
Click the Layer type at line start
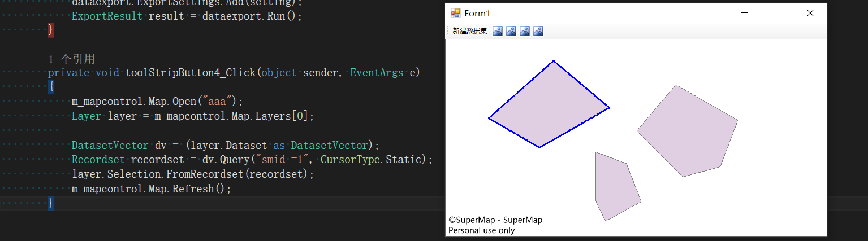point(87,116)
